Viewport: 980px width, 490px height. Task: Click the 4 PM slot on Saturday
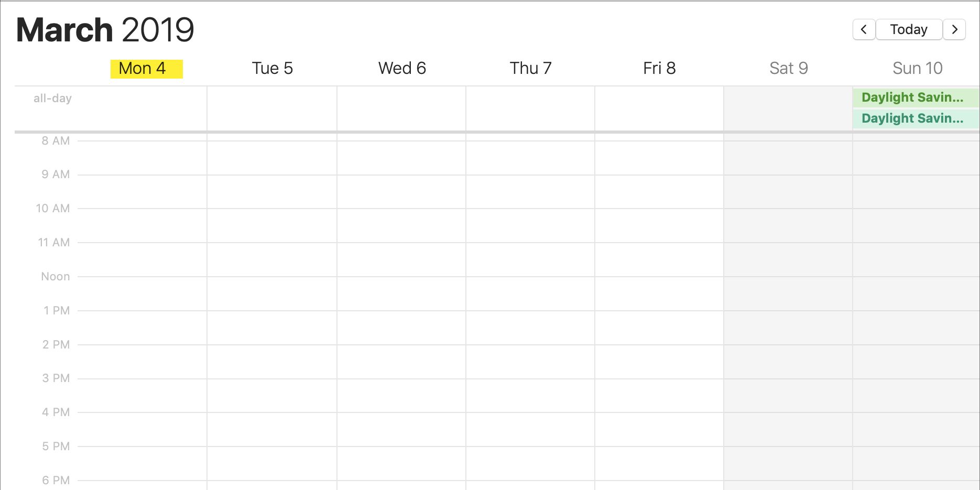788,429
